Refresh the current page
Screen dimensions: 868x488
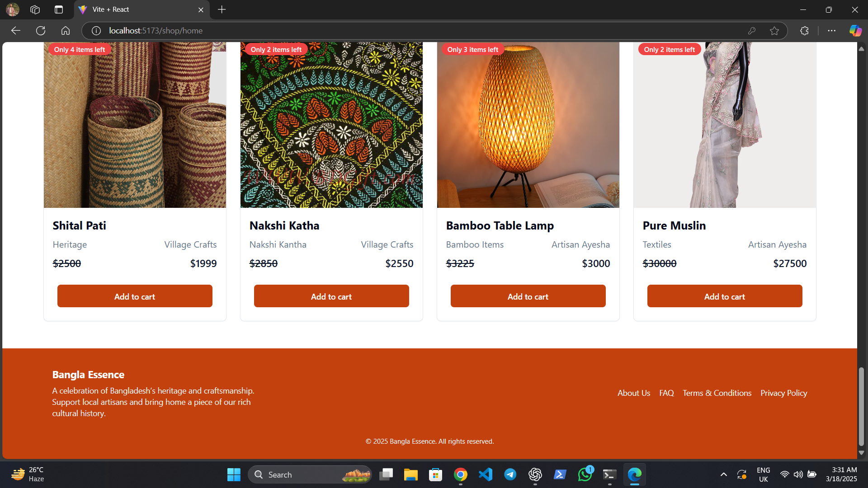40,31
